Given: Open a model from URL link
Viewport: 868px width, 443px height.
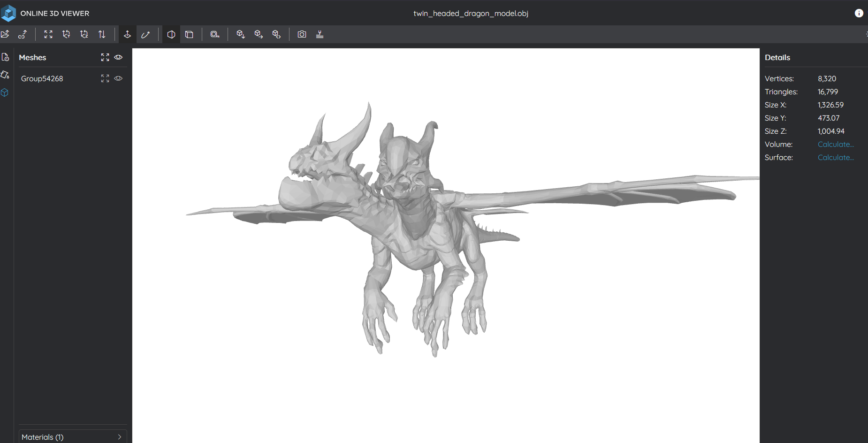Looking at the screenshot, I should [23, 34].
